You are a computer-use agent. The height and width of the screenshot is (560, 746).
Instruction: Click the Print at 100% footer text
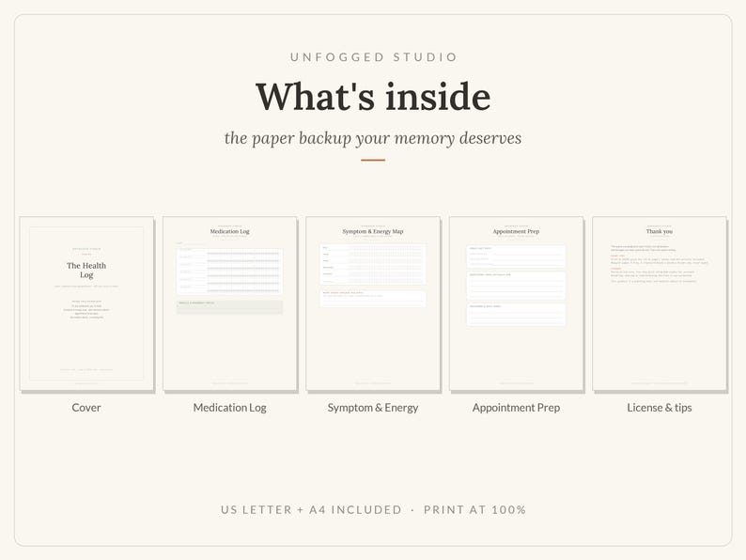(x=474, y=509)
